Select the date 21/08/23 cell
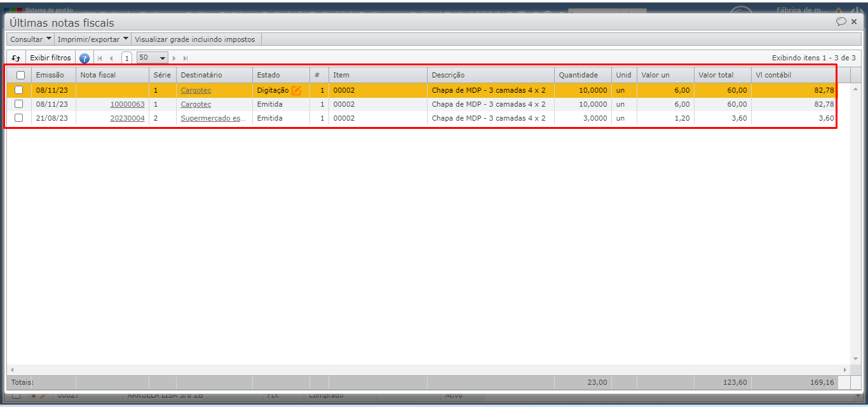Viewport: 868px width, 407px height. pyautogui.click(x=53, y=118)
